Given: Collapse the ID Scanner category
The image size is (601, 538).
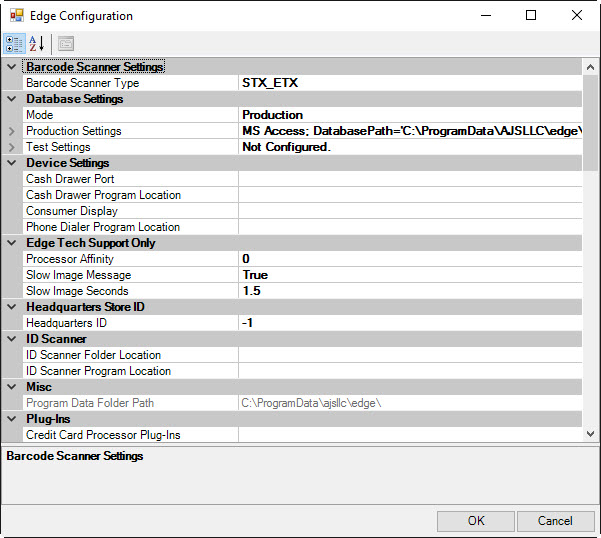Looking at the screenshot, I should [x=12, y=339].
